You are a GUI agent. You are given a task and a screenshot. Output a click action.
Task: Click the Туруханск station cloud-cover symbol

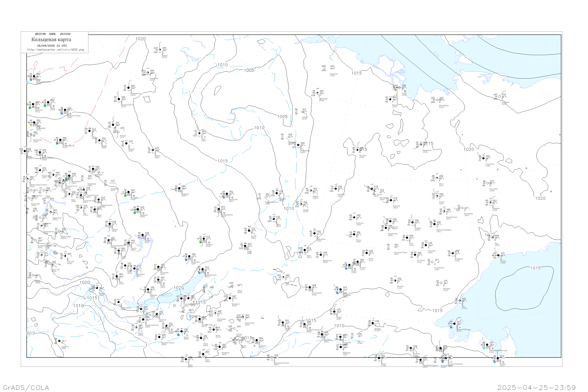coord(148,73)
